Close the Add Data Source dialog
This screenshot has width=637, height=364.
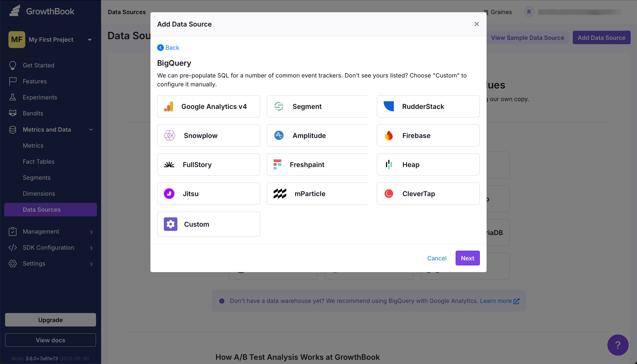[476, 24]
